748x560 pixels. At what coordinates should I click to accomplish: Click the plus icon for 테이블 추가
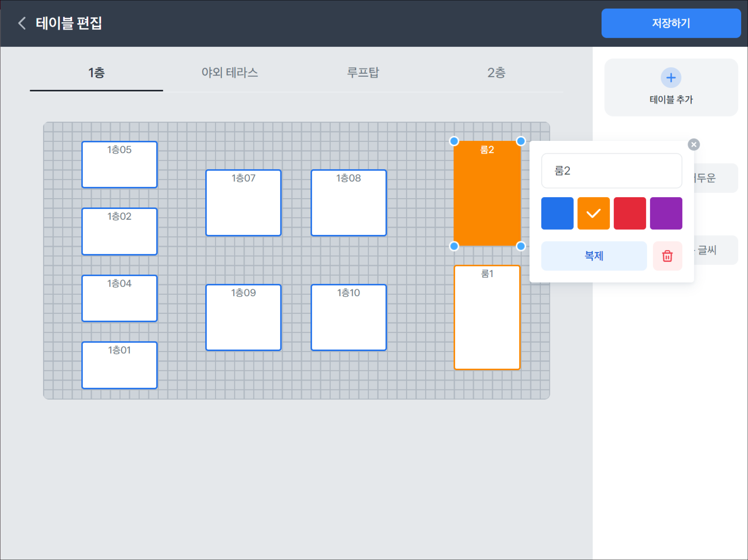pyautogui.click(x=671, y=78)
